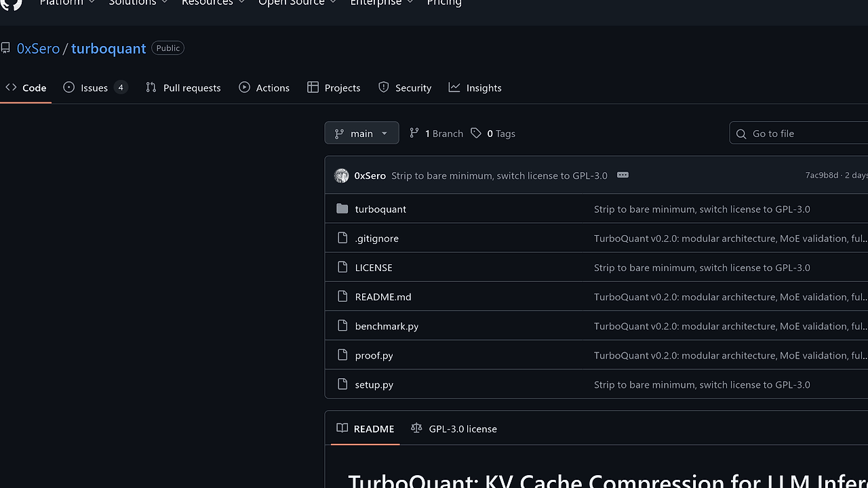Open the commit message for LICENSE

pyautogui.click(x=702, y=267)
